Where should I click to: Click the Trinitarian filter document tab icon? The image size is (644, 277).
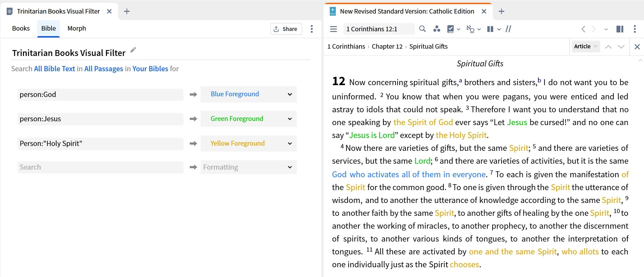pos(10,11)
